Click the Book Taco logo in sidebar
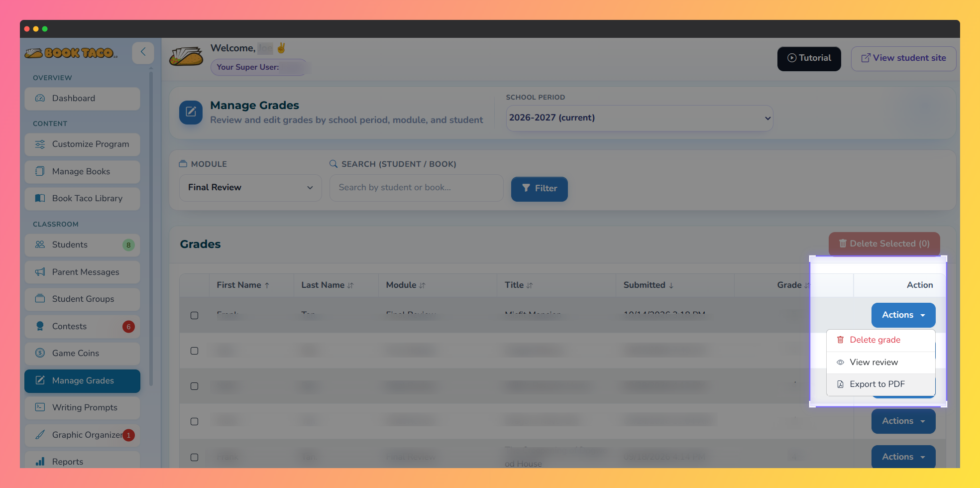 click(71, 53)
